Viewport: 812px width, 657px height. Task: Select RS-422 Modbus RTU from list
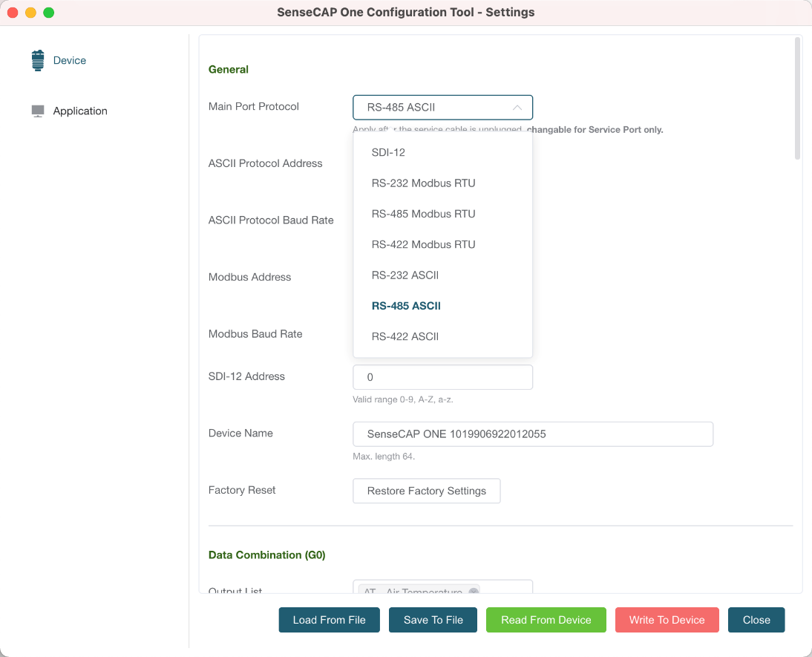[423, 244]
